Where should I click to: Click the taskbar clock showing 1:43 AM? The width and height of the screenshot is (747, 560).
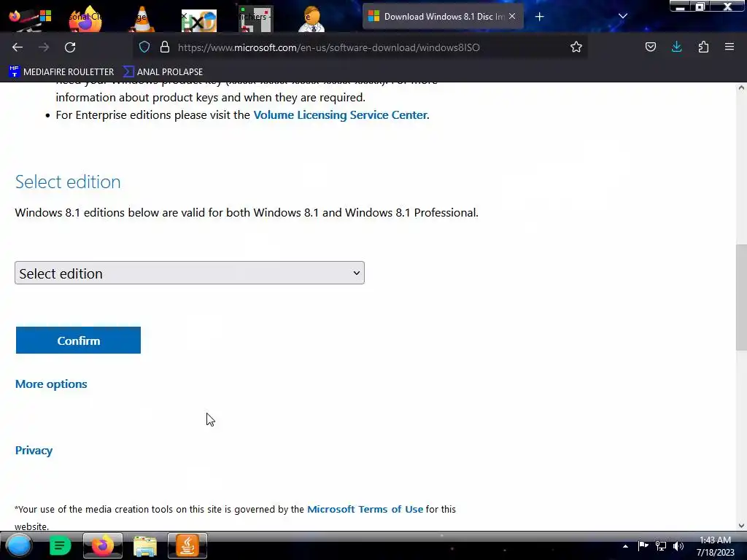click(x=715, y=546)
